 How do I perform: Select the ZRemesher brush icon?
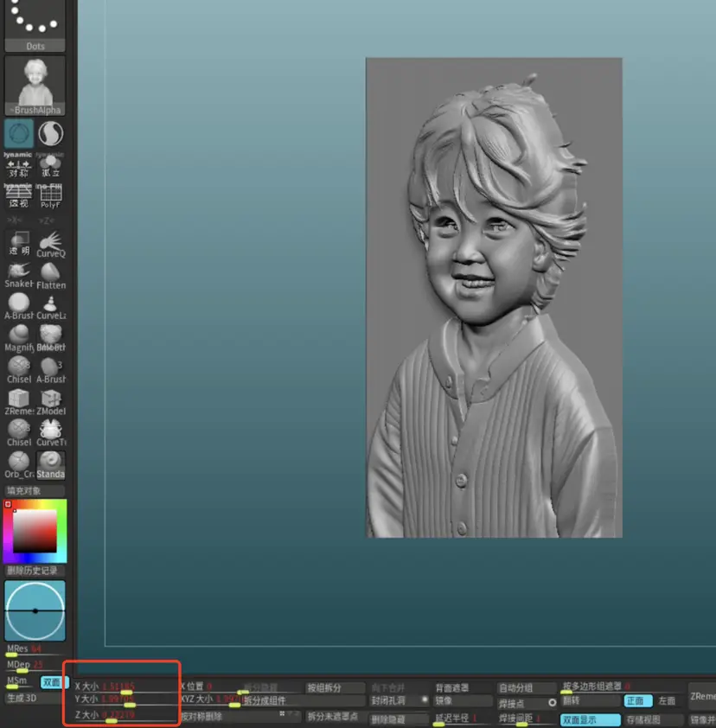(19, 399)
